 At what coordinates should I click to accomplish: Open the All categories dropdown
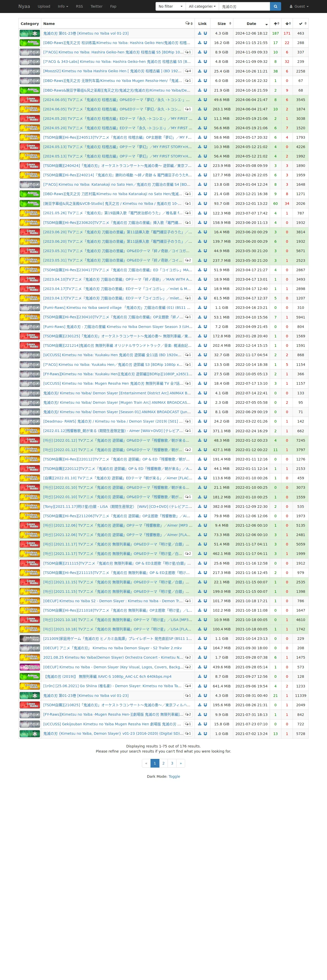click(x=202, y=6)
